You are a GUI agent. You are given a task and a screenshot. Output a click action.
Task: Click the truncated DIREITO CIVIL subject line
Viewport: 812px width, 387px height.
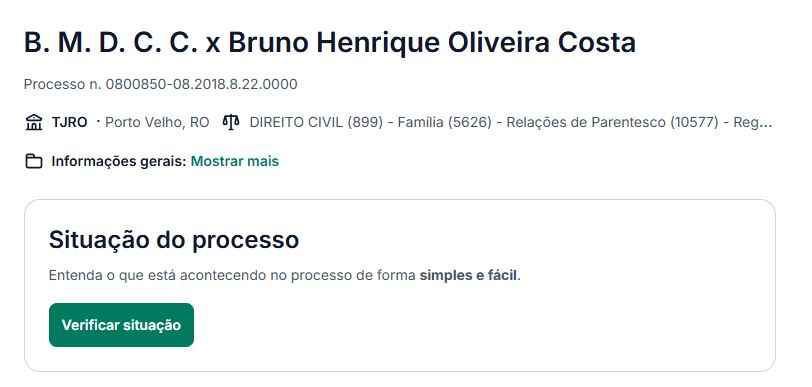pyautogui.click(x=511, y=123)
